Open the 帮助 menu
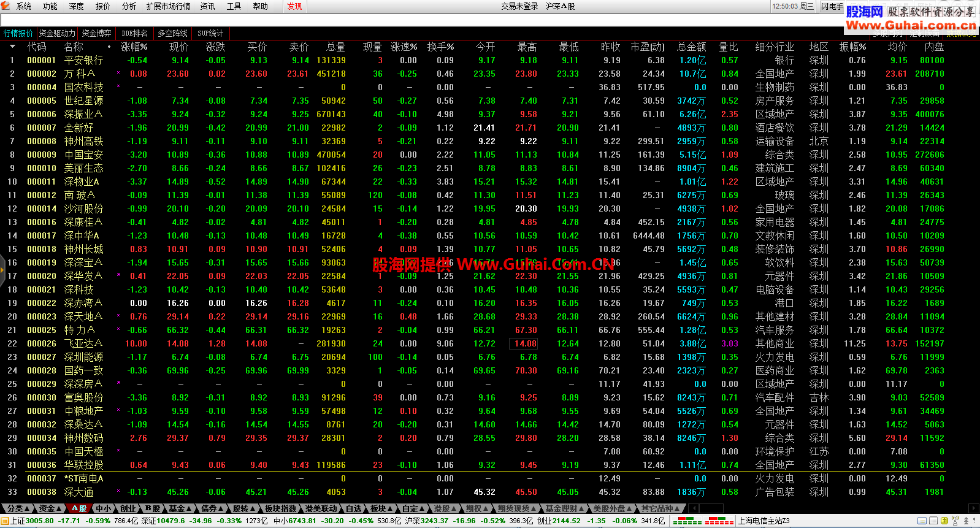Viewport: 980px width, 528px height. [261, 6]
